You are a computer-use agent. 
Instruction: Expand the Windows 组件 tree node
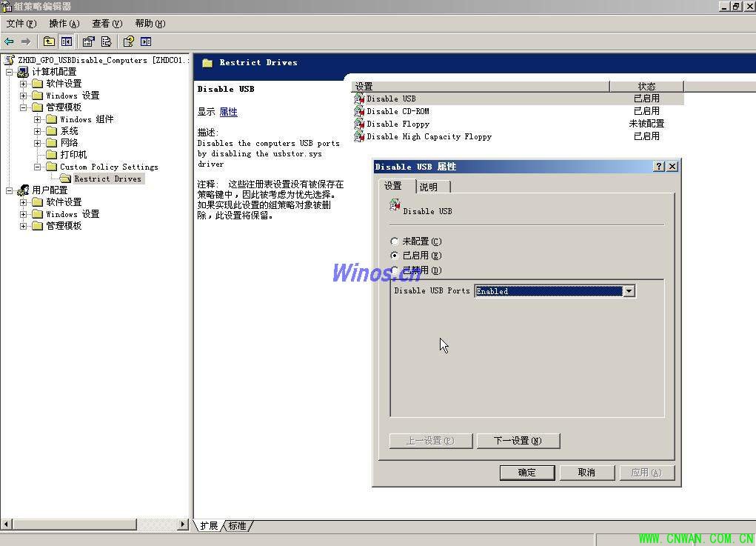tap(38, 119)
